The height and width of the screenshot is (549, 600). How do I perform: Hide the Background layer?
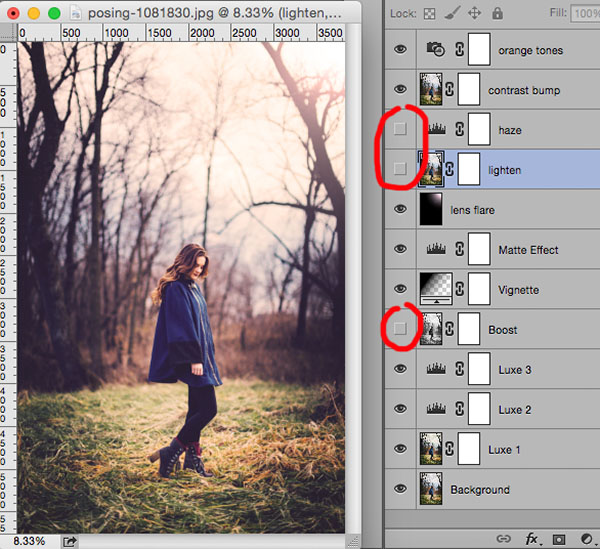click(x=400, y=489)
